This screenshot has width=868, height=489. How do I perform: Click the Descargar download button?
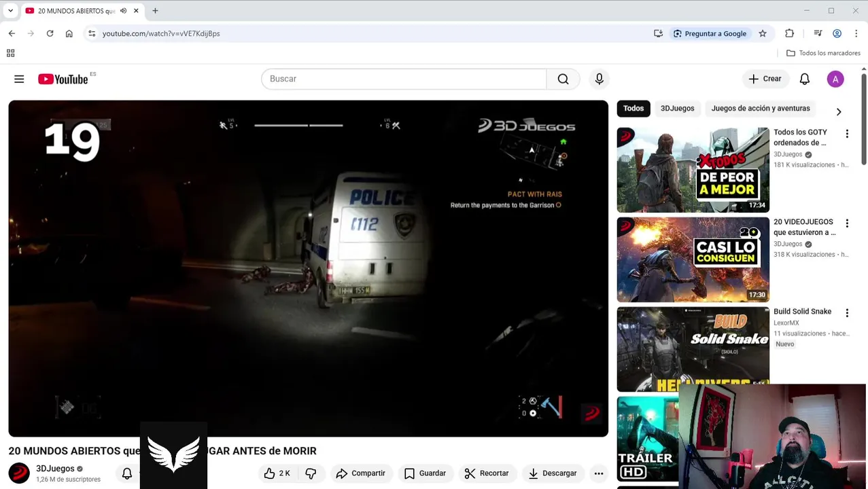point(552,473)
